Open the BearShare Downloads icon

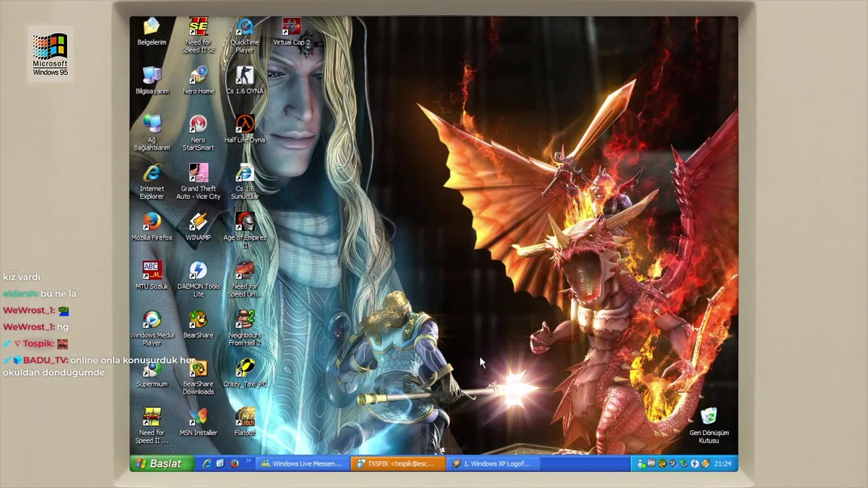pyautogui.click(x=198, y=378)
